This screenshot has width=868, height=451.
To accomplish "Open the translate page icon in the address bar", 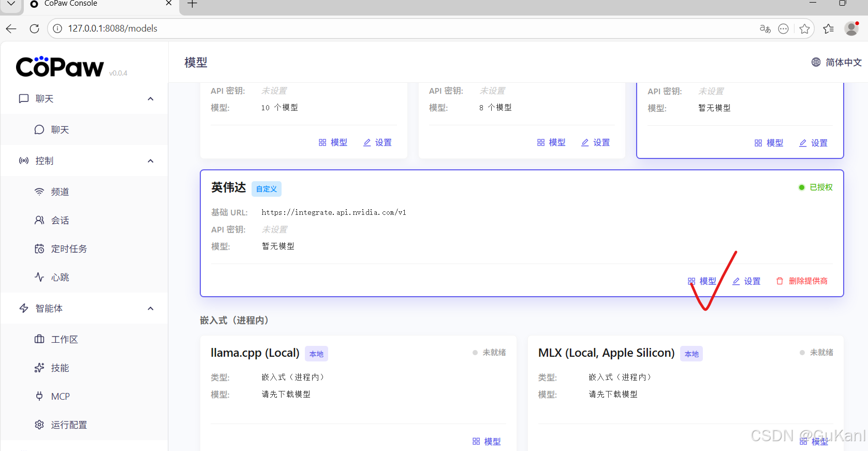I will click(765, 29).
